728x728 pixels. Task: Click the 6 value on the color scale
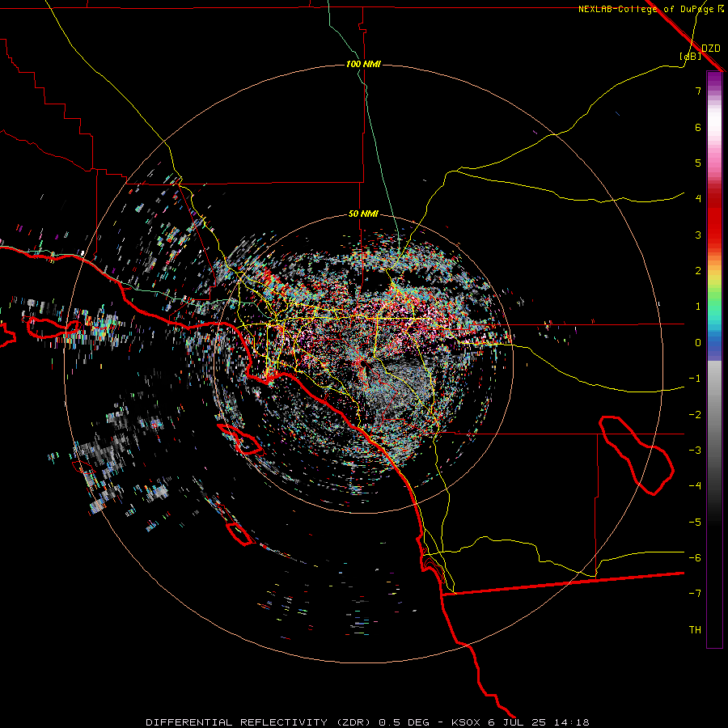tap(698, 127)
